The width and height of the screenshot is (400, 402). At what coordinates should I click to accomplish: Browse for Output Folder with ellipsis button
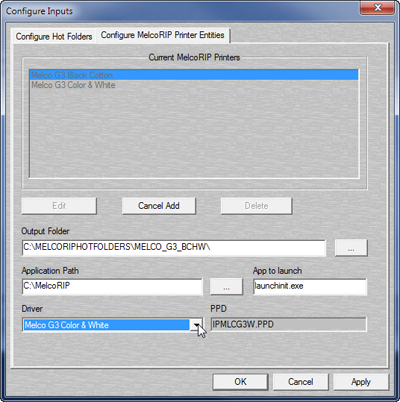[x=351, y=248]
